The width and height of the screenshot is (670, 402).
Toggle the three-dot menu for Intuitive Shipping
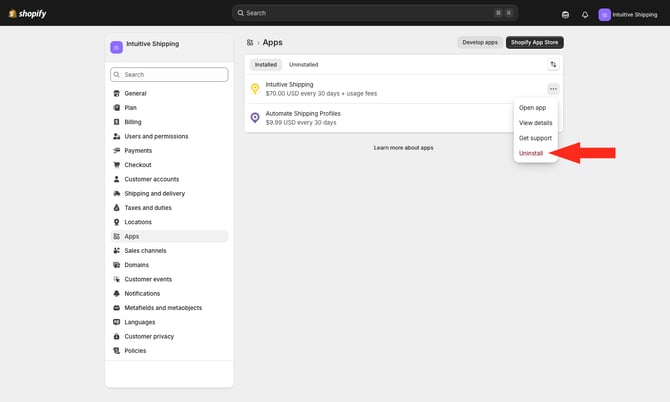[x=553, y=89]
